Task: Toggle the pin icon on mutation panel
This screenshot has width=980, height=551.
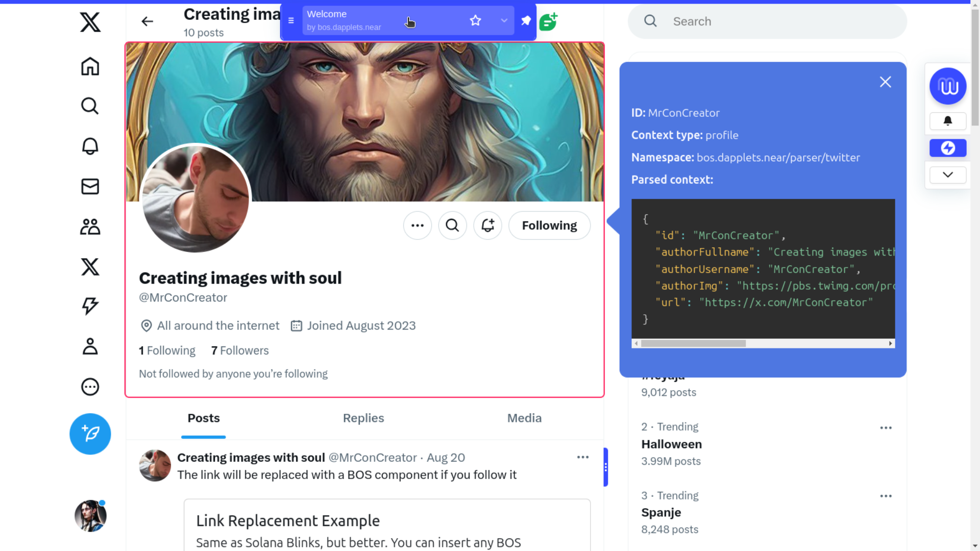Action: click(526, 20)
